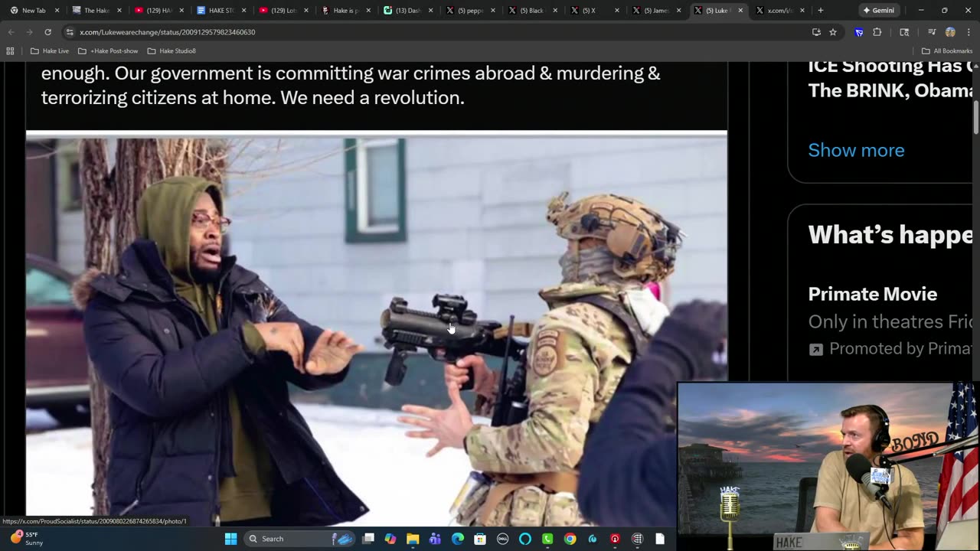
Task: Open the Windows Start menu
Action: click(230, 539)
